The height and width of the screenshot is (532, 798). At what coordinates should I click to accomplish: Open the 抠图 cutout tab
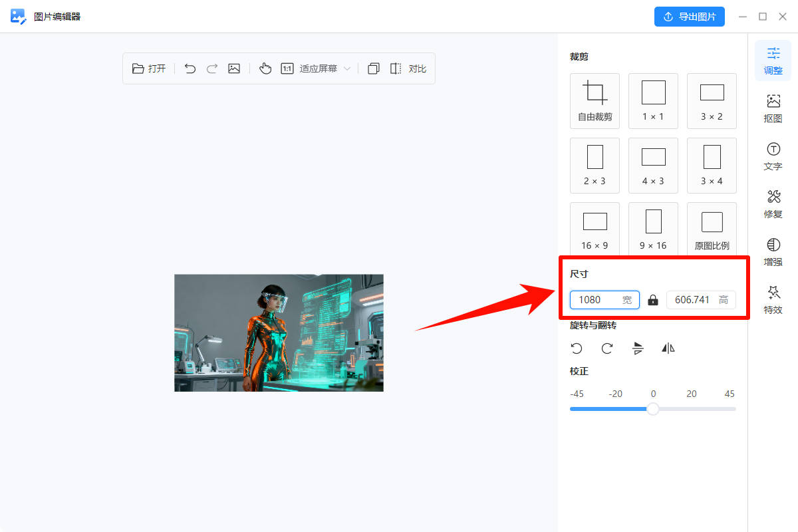point(773,108)
